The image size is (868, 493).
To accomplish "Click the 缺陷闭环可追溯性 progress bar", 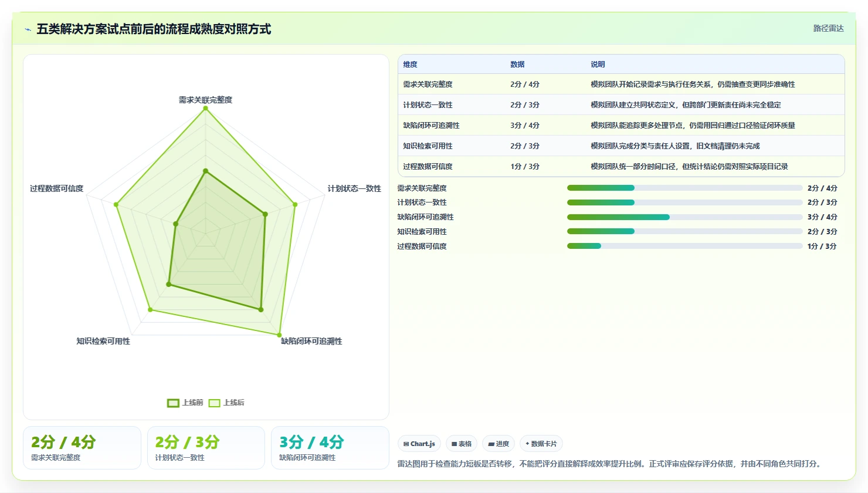I will pos(684,217).
